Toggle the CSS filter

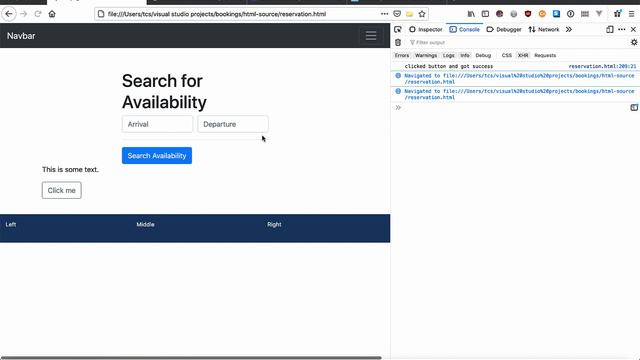tap(507, 56)
